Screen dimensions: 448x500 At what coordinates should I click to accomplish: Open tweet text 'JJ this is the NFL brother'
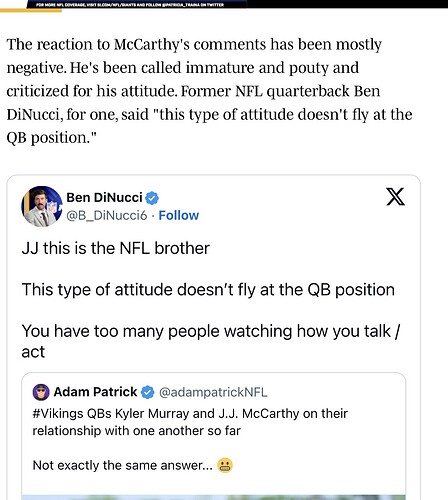coord(116,248)
